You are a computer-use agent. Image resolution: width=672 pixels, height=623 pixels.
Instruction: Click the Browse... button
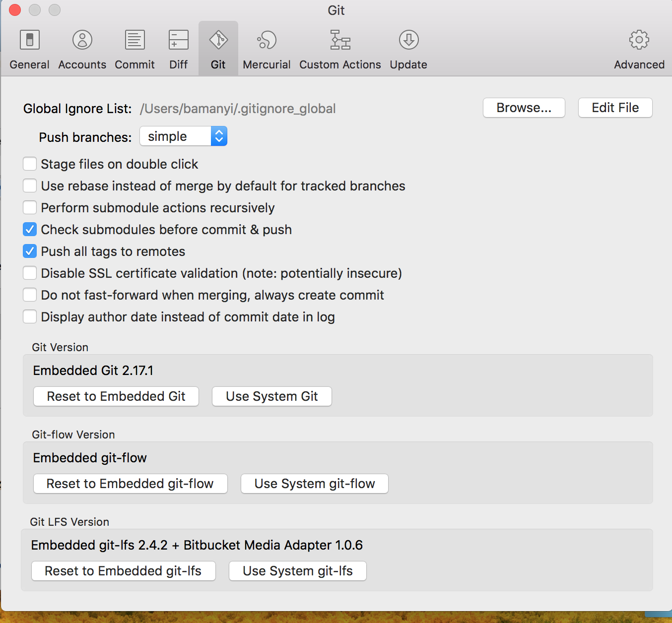(524, 108)
